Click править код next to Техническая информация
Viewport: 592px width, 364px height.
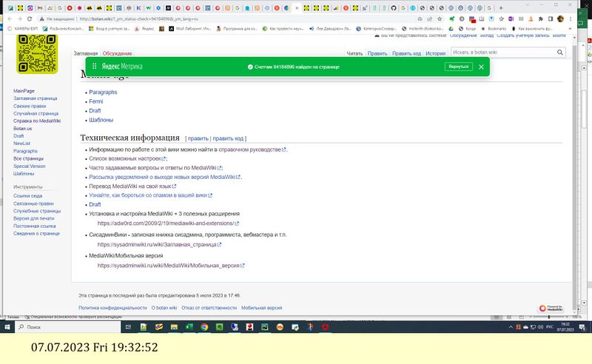tap(228, 138)
